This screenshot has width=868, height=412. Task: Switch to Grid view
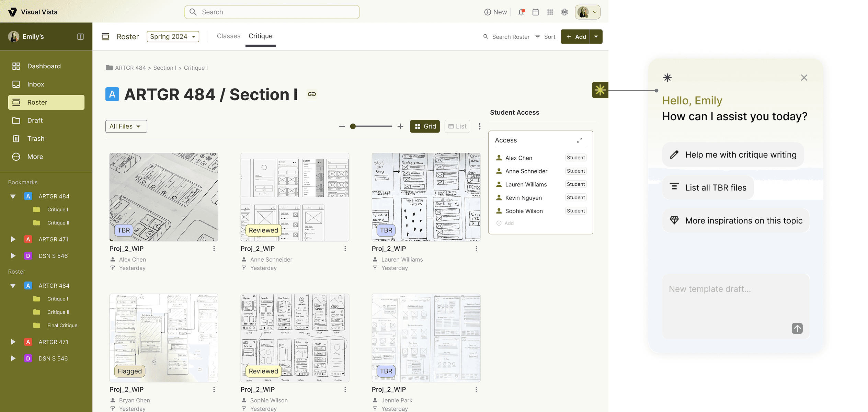[x=425, y=126]
